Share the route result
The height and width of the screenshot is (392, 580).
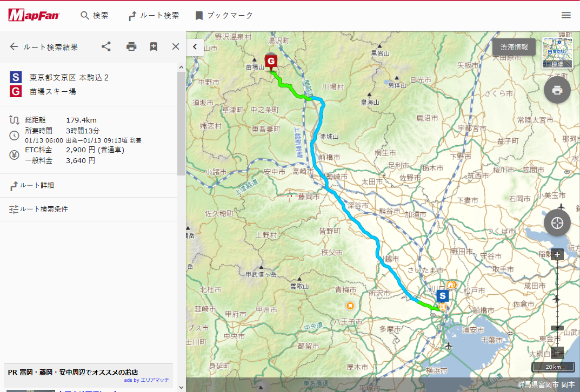click(x=106, y=46)
